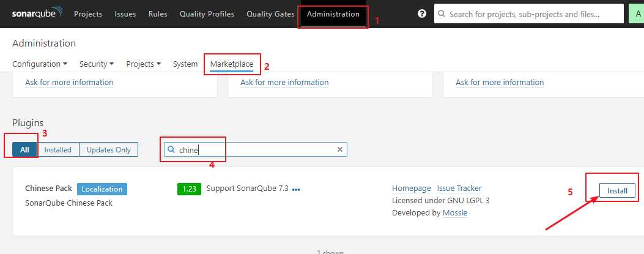644x254 pixels.
Task: Click the SonarQube logo
Action: pyautogui.click(x=37, y=13)
